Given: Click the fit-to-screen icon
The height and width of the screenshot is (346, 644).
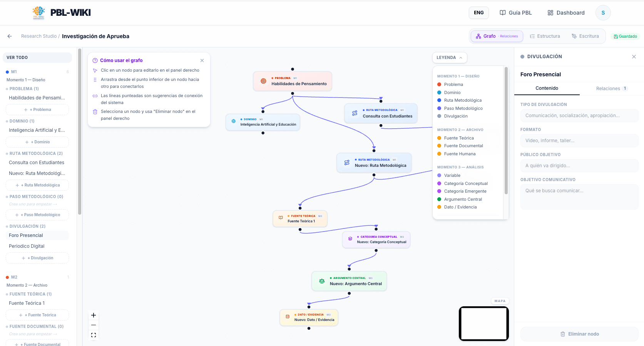Looking at the screenshot, I should coord(94,335).
